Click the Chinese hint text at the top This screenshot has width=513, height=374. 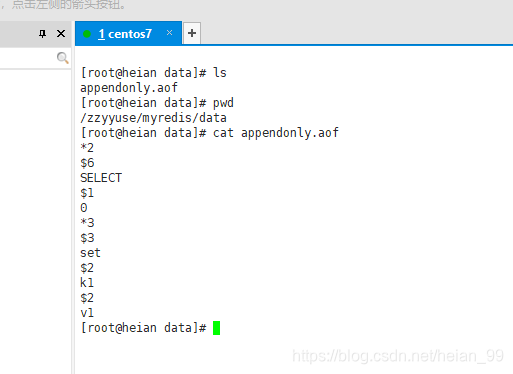point(68,5)
